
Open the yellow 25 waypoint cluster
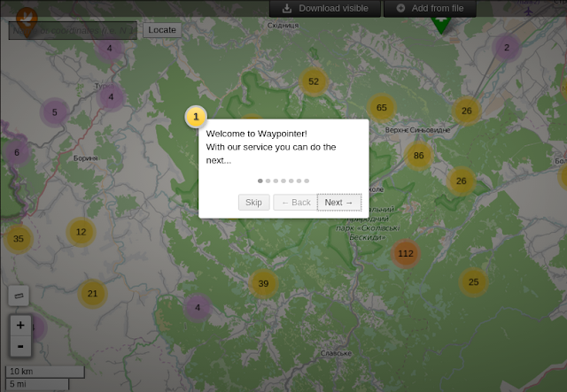[x=473, y=281]
